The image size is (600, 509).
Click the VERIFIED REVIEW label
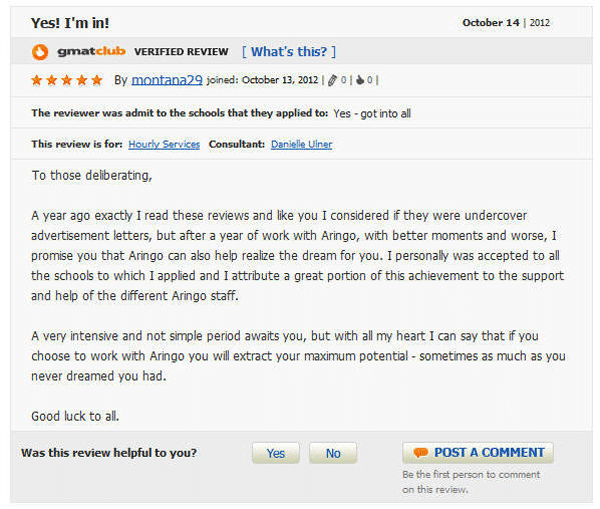(x=181, y=52)
